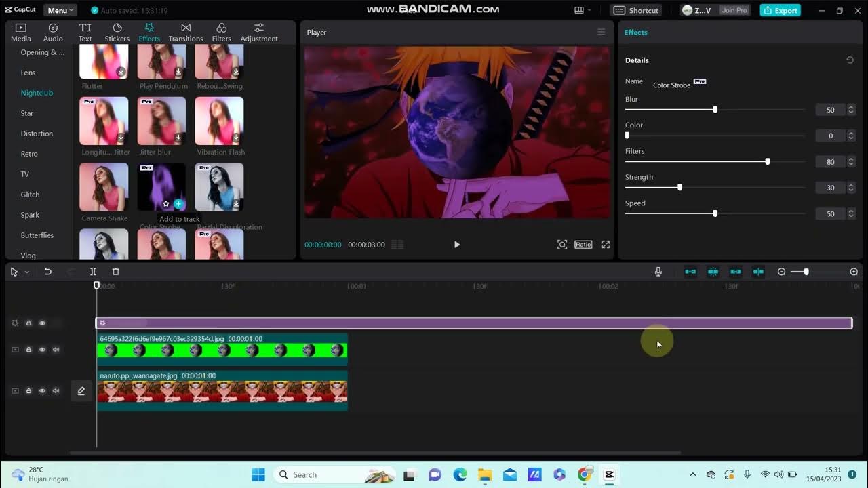The width and height of the screenshot is (868, 488).
Task: Select the Spark effect category
Action: coord(30,215)
